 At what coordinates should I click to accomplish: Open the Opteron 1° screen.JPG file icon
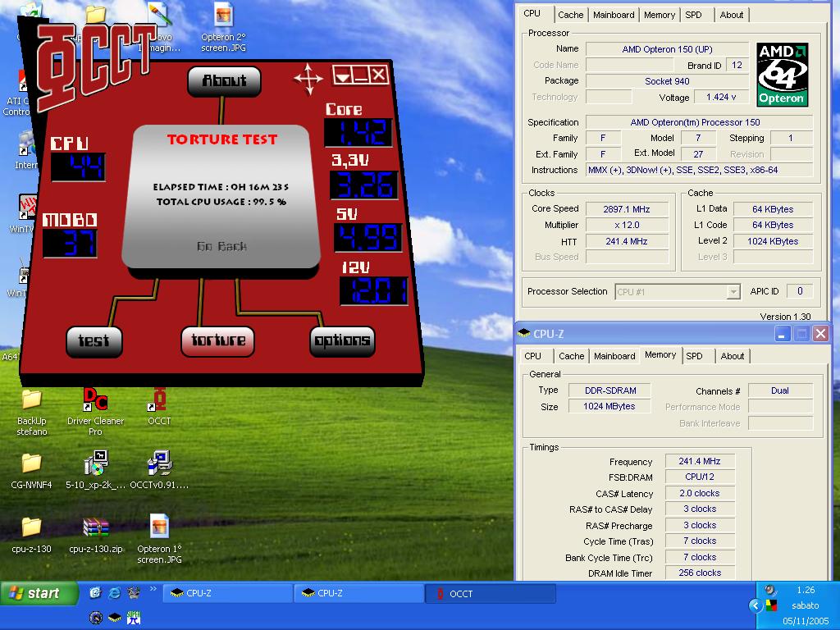[x=159, y=527]
